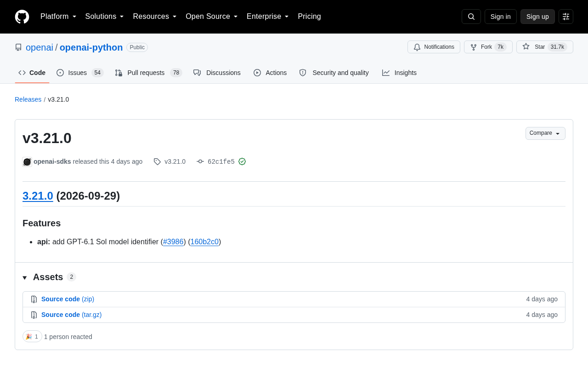Click the openai-sdks avatar image
The image size is (588, 368).
pos(27,161)
